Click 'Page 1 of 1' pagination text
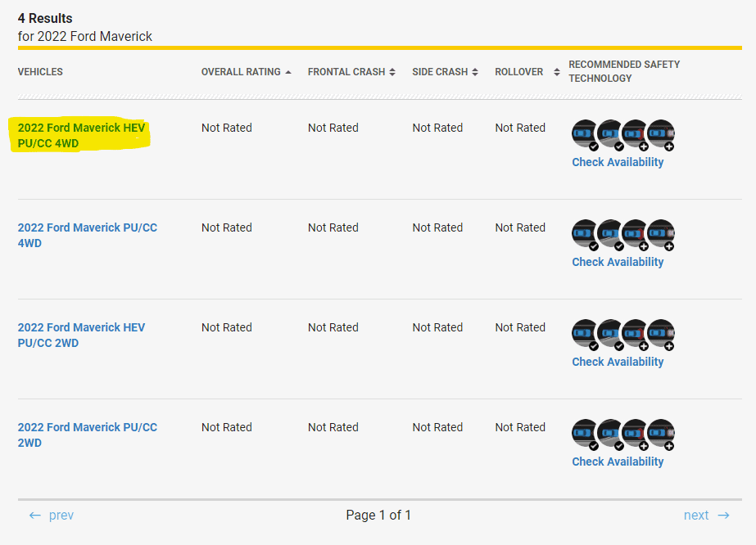The height and width of the screenshot is (545, 756). (x=378, y=515)
